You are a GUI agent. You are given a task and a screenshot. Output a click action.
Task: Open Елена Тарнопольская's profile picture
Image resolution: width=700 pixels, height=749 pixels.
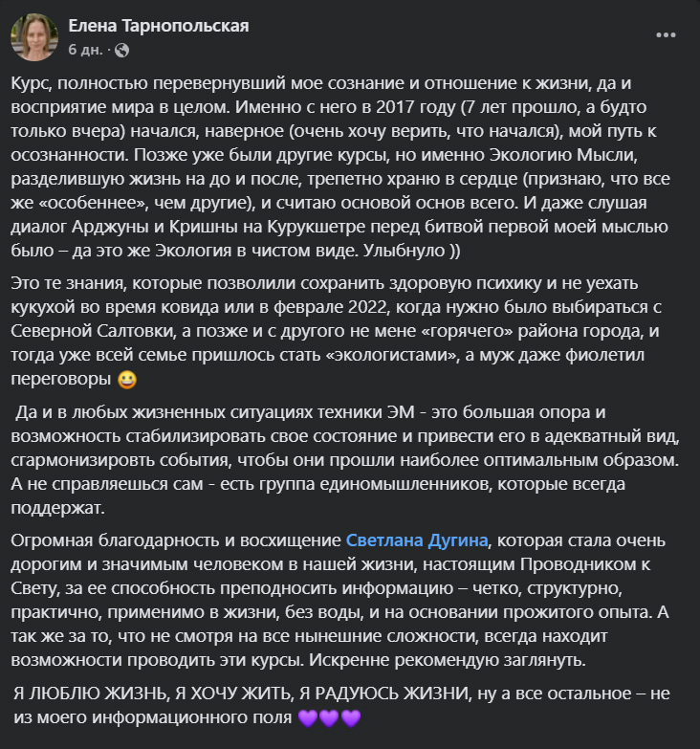[34, 36]
